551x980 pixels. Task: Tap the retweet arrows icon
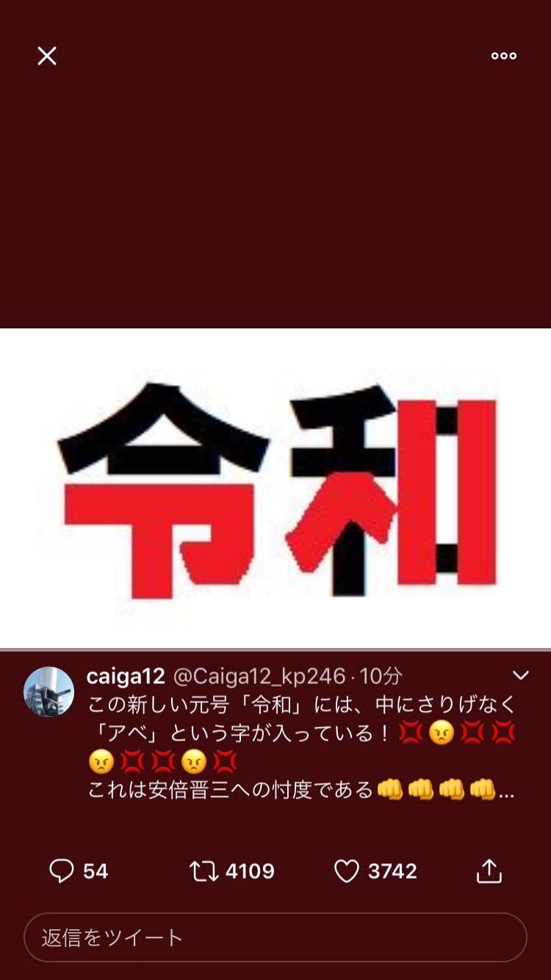tap(204, 871)
